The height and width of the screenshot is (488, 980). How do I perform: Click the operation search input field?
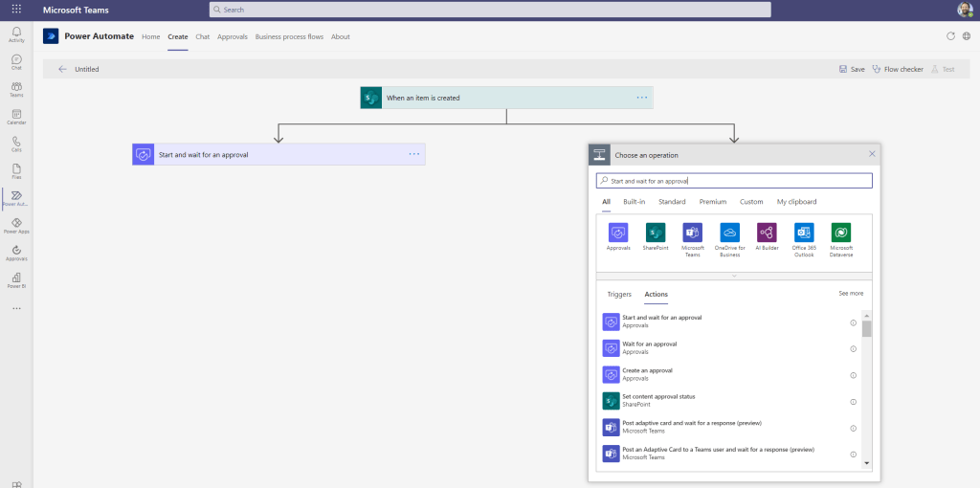pos(734,181)
